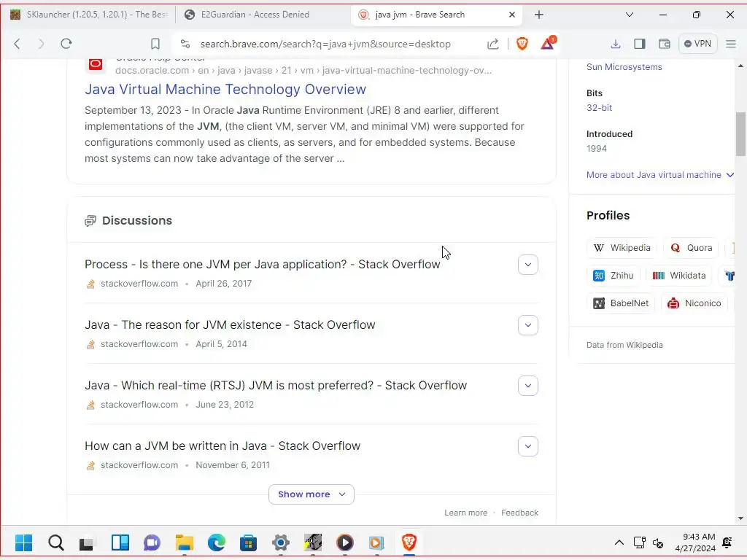Open the Niconico profile chip

694,303
